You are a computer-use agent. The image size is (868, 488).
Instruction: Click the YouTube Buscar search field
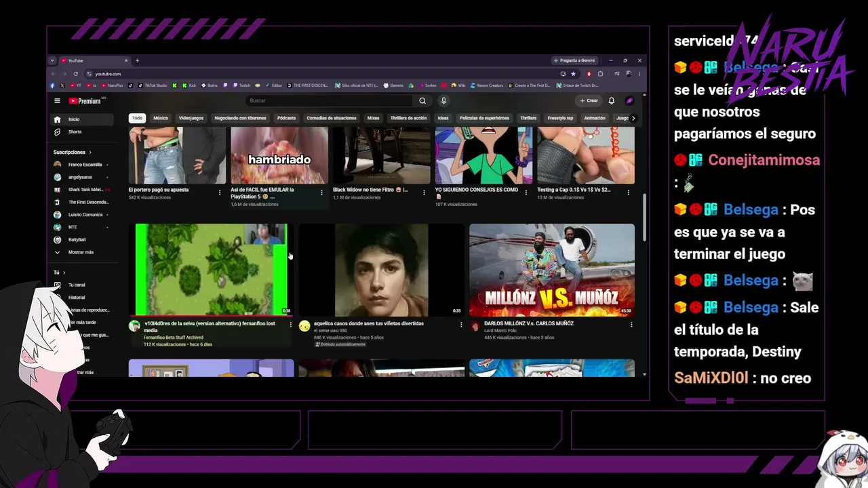click(x=329, y=101)
